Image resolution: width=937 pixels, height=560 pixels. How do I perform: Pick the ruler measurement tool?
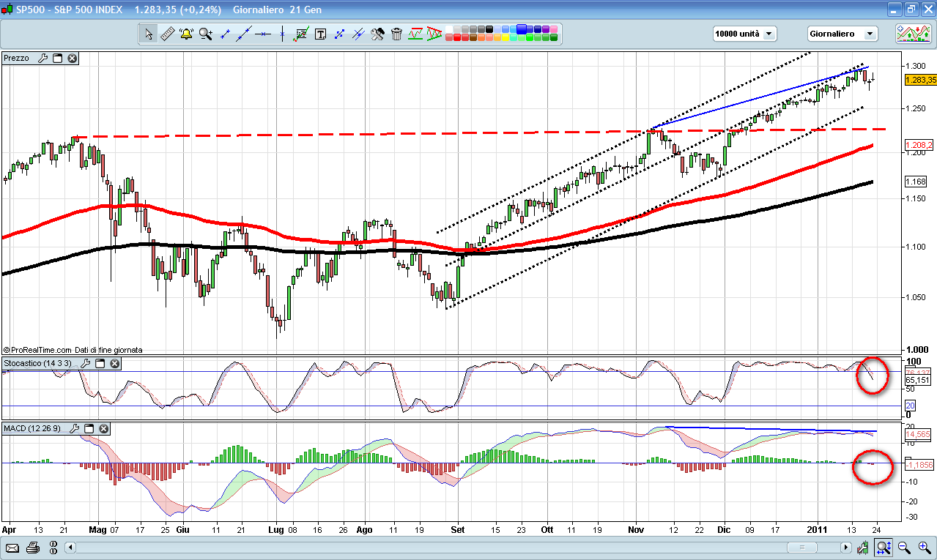167,34
